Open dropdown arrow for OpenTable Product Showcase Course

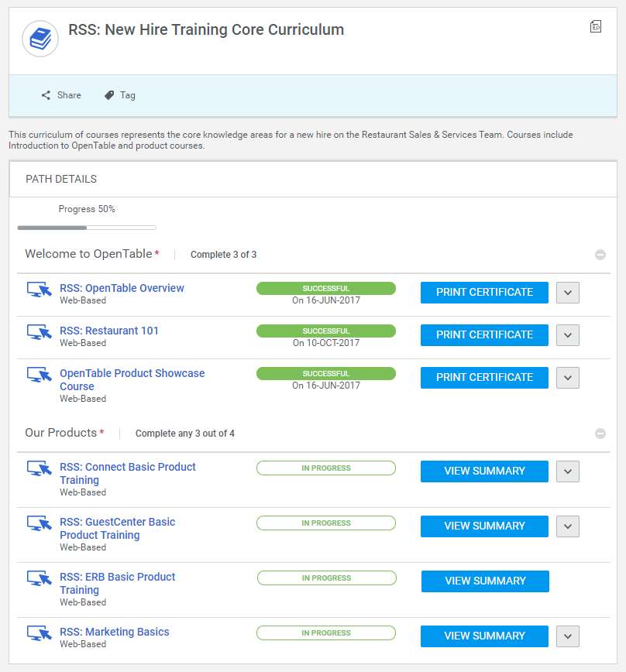pyautogui.click(x=568, y=378)
